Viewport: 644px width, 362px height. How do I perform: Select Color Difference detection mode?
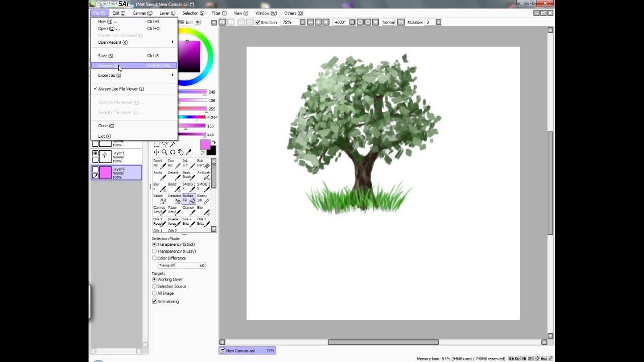click(154, 258)
